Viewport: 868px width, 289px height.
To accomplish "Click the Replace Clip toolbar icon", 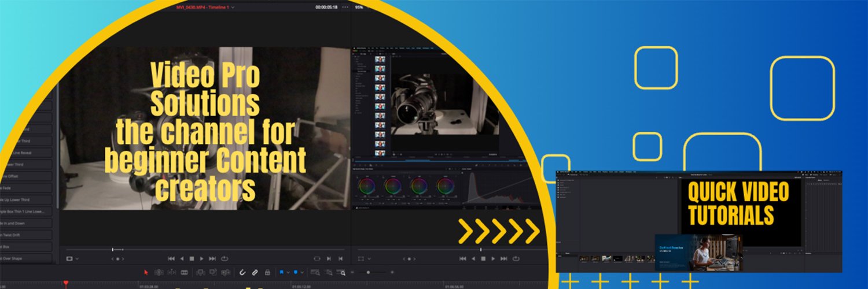I will tap(226, 272).
